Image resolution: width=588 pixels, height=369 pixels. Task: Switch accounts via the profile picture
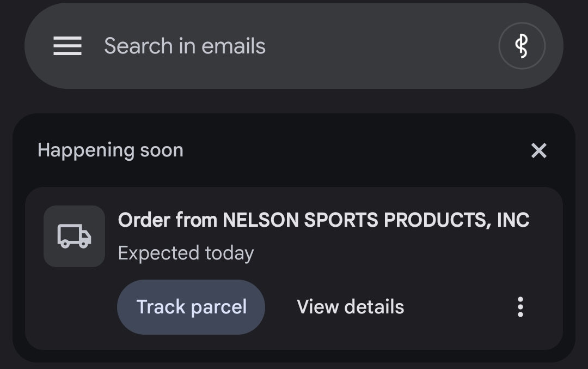tap(522, 46)
